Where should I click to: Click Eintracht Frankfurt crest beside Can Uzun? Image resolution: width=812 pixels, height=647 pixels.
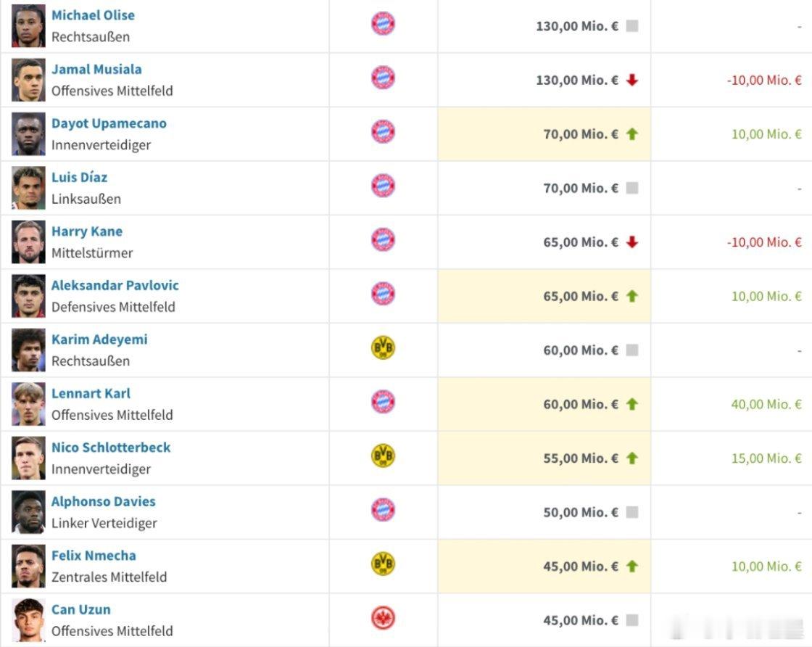click(383, 618)
